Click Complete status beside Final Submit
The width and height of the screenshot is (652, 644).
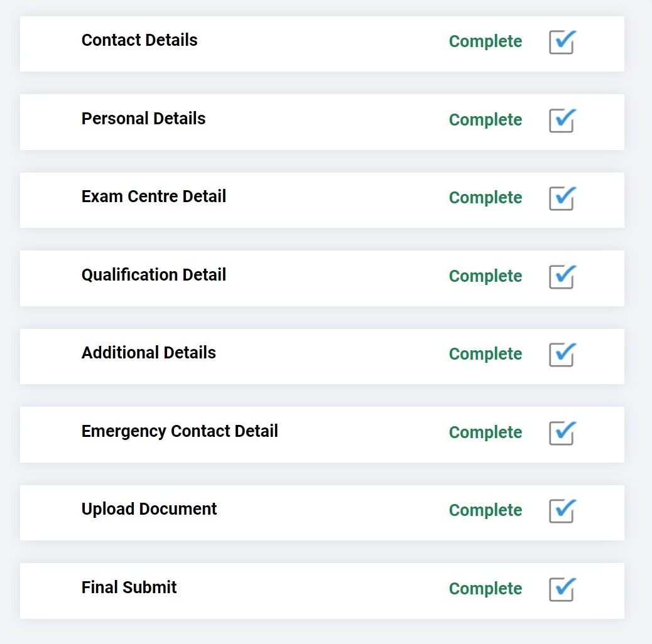485,589
